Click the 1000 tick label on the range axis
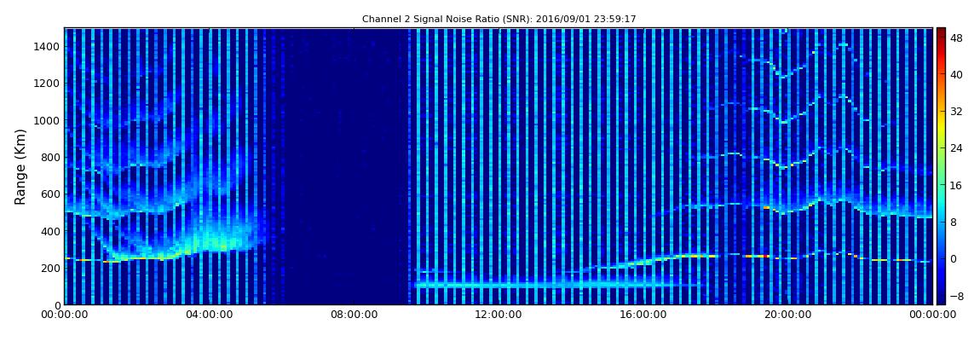This screenshot has height=347, width=980. (46, 120)
